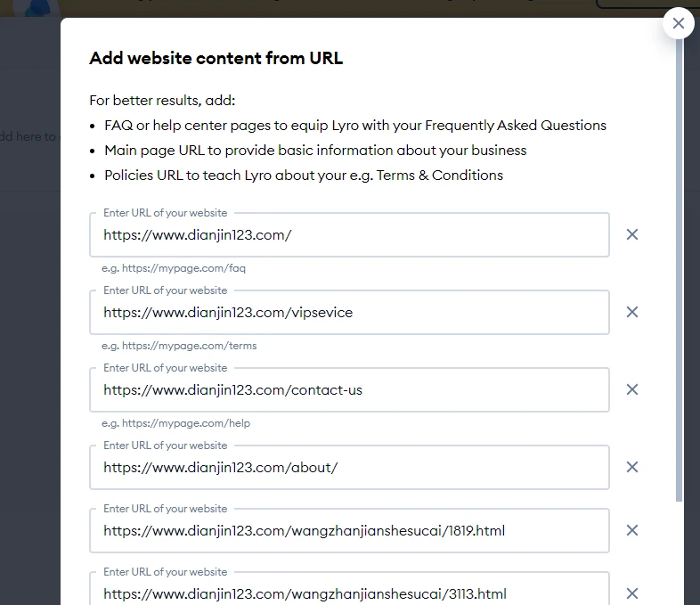Click inside the 3113.html URL input
The height and width of the screenshot is (605, 700).
pyautogui.click(x=349, y=589)
